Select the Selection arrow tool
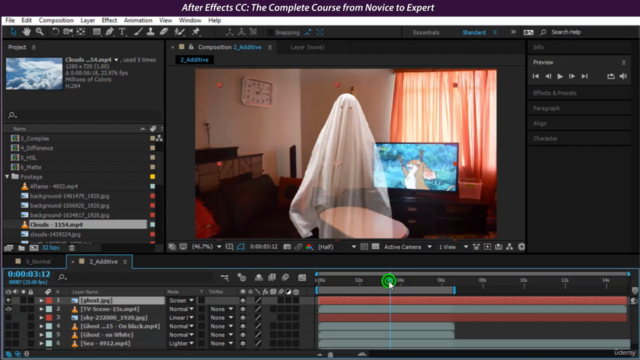The height and width of the screenshot is (360, 640). 13,32
